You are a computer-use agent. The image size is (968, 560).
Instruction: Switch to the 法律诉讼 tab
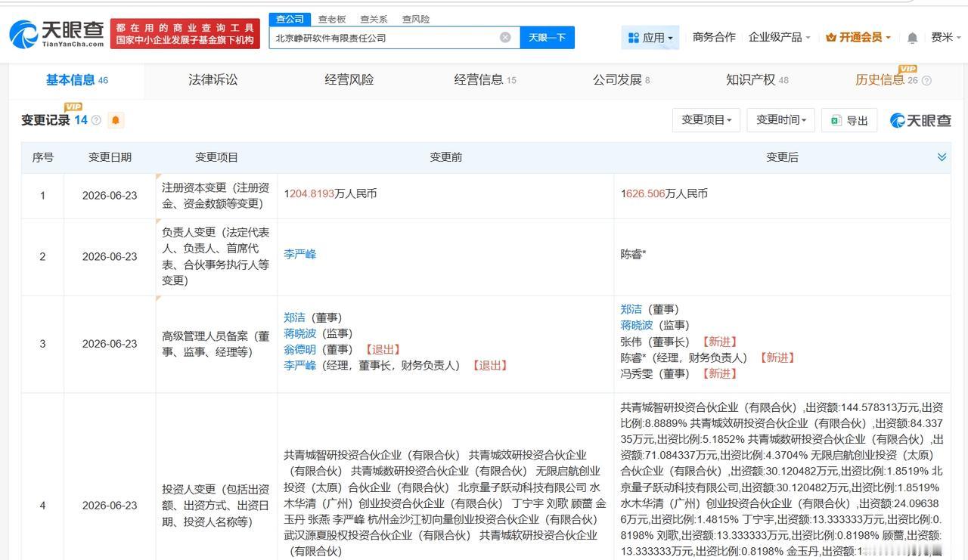click(213, 80)
